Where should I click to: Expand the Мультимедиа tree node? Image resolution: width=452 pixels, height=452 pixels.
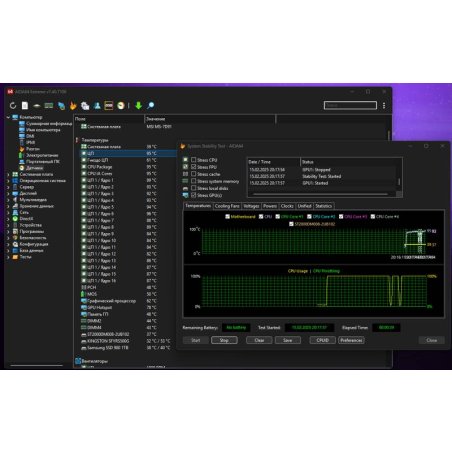click(8, 200)
